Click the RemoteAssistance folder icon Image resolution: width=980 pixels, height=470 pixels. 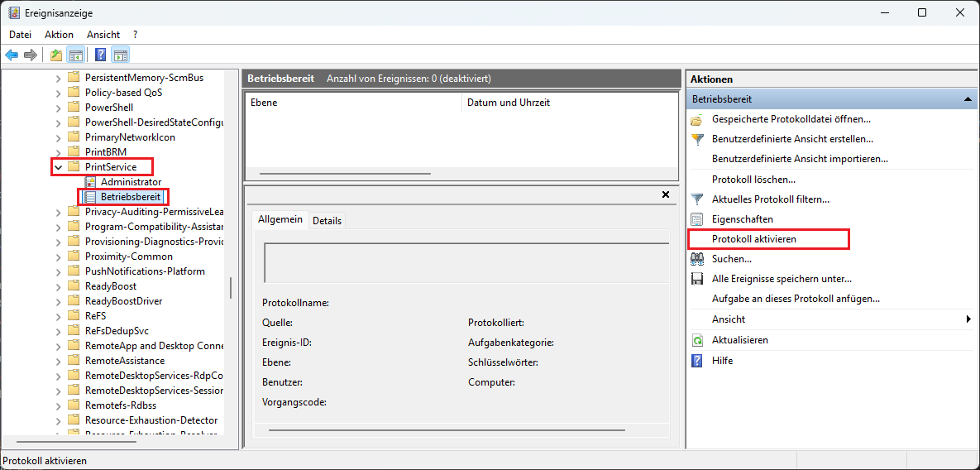74,361
